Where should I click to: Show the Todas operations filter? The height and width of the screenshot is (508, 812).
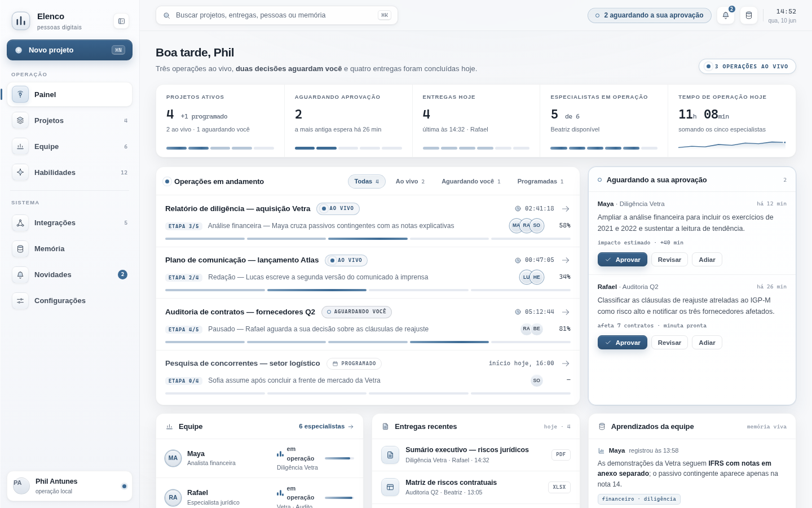367,181
